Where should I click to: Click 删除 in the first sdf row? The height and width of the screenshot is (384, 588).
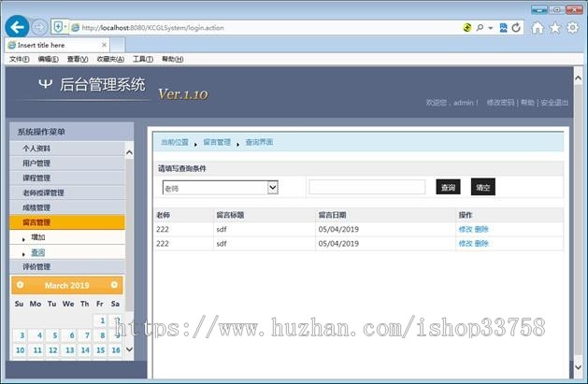pos(481,229)
